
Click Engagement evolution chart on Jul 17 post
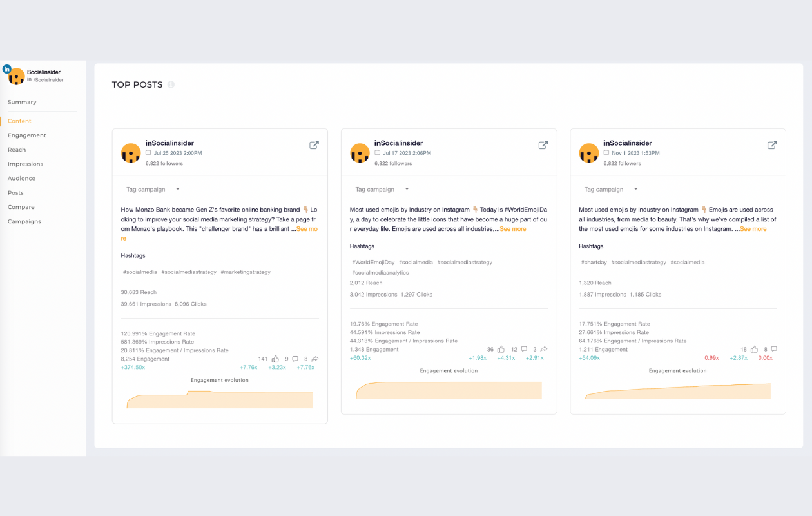[x=449, y=390]
